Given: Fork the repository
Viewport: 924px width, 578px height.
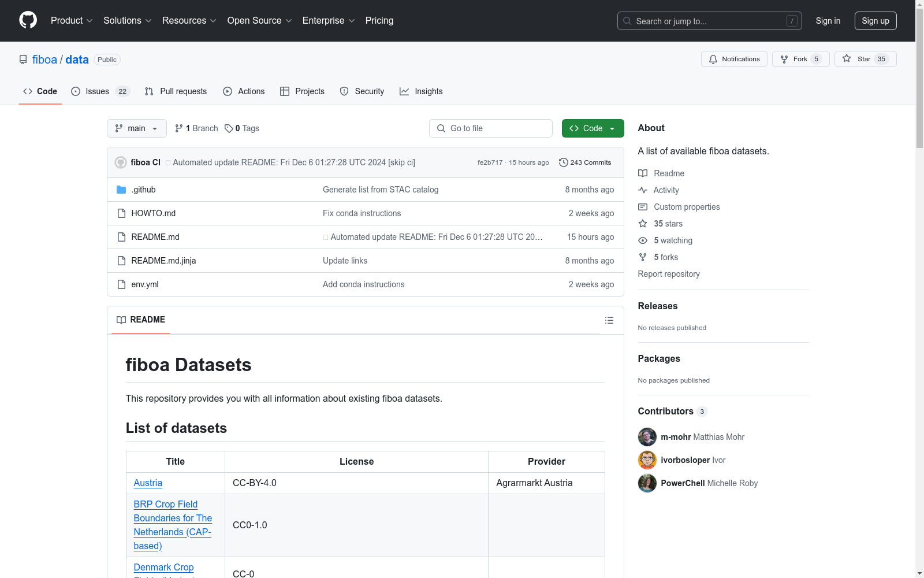Looking at the screenshot, I should tap(800, 59).
